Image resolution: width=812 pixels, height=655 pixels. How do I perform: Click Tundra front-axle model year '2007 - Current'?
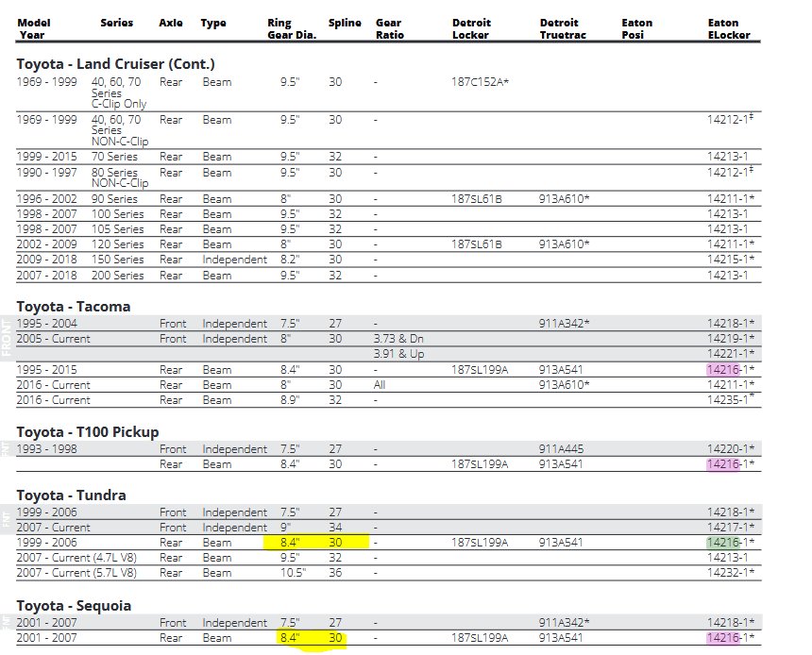click(x=53, y=527)
